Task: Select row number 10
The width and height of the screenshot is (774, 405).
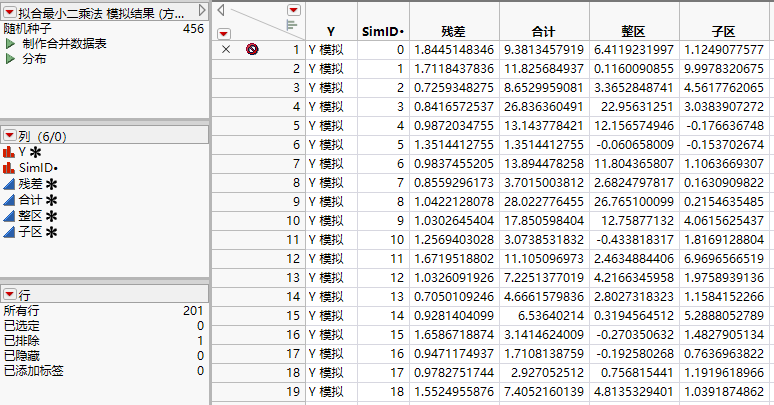Action: pyautogui.click(x=293, y=220)
